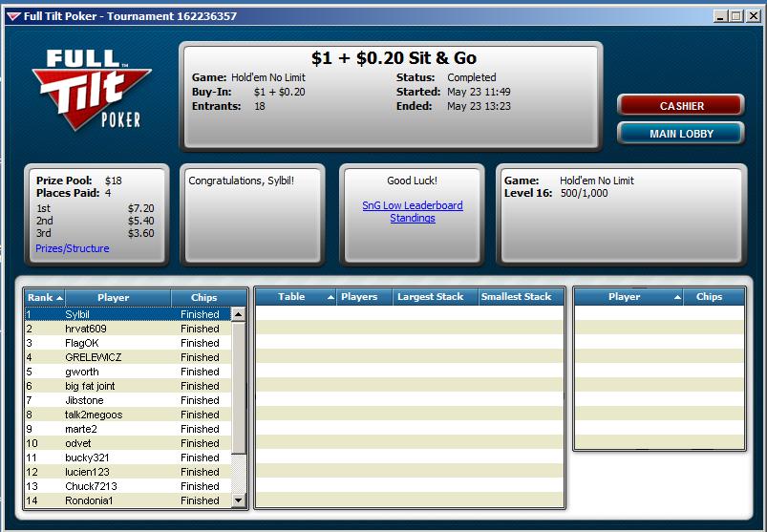Screen dimensions: 767x532
Task: Click the Full Tilt title bar icon
Action: (13, 16)
